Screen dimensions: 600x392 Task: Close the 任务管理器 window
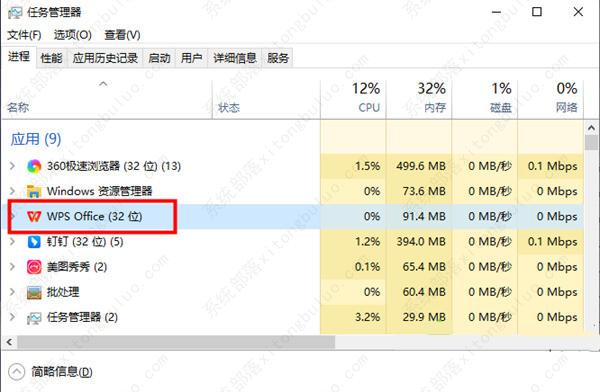click(x=578, y=12)
